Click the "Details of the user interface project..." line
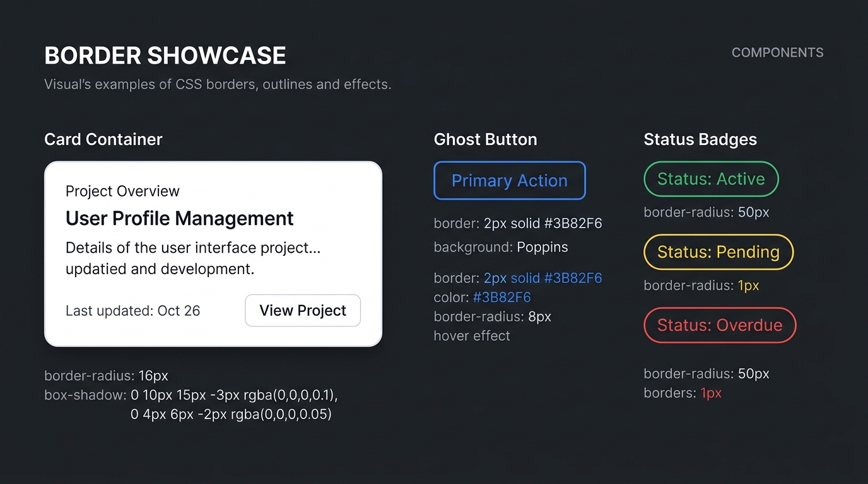Image resolution: width=868 pixels, height=484 pixels. click(x=193, y=248)
